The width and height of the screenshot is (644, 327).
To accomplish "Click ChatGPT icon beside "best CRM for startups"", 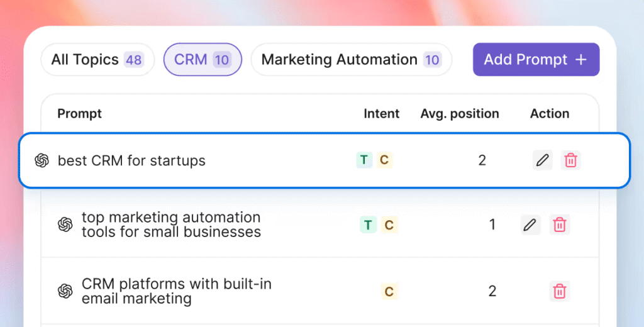I will (42, 161).
